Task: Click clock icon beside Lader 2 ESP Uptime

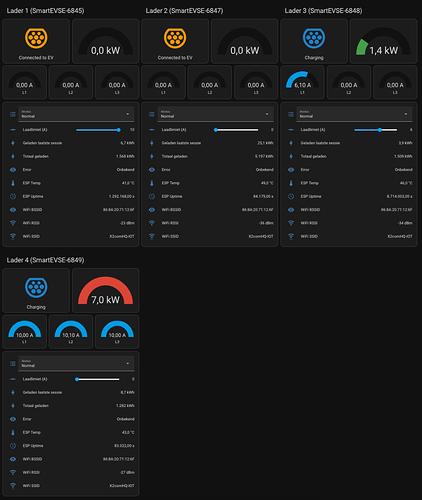Action: [x=152, y=196]
